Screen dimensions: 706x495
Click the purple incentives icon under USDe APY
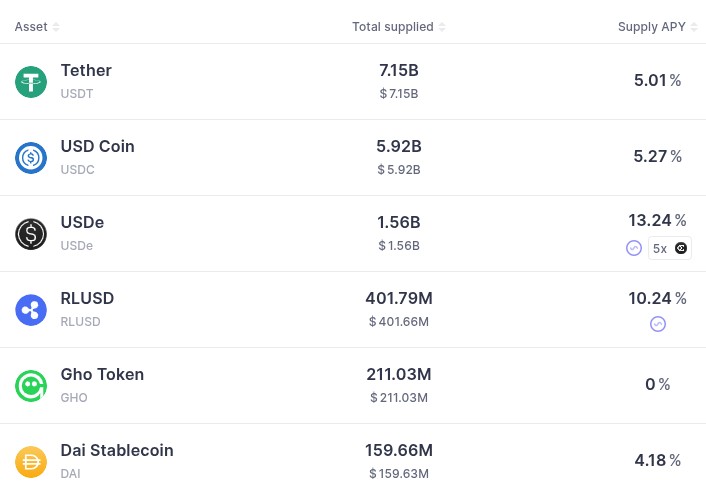tap(634, 248)
